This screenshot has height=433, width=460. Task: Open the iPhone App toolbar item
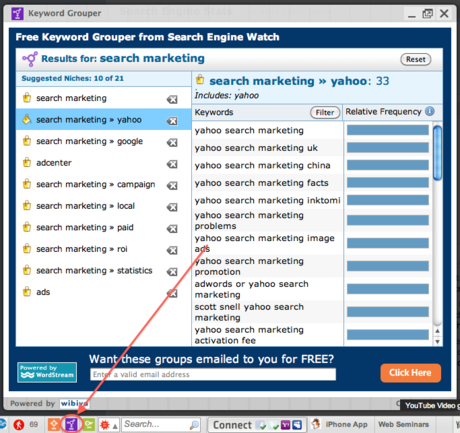click(x=340, y=424)
